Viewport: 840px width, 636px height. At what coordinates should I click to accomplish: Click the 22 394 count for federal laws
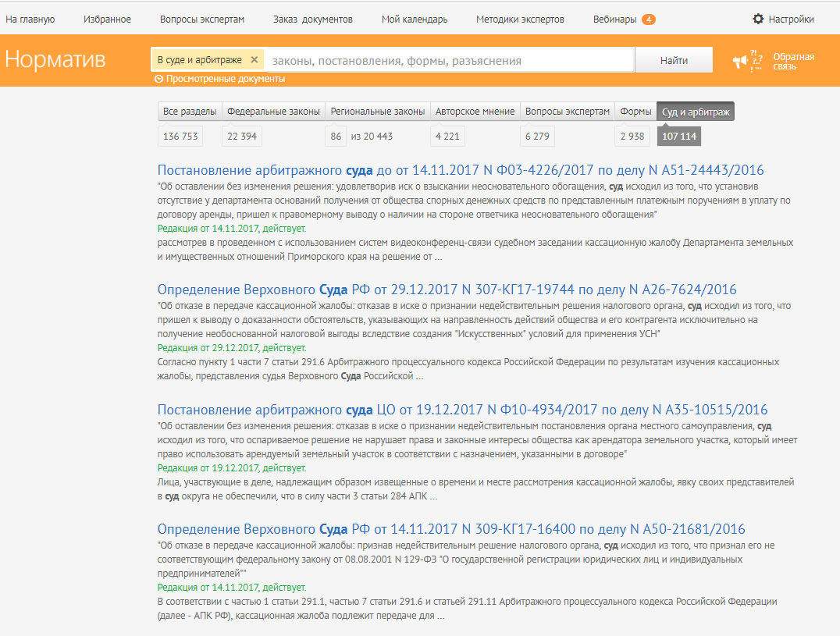[x=242, y=137]
